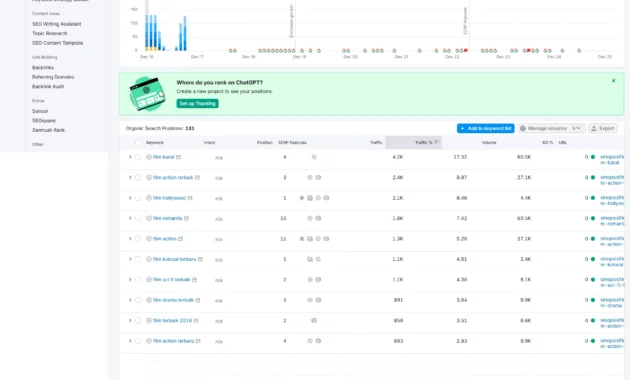
Task: Click the add icon before 'film action terbaik'
Action: [149, 178]
